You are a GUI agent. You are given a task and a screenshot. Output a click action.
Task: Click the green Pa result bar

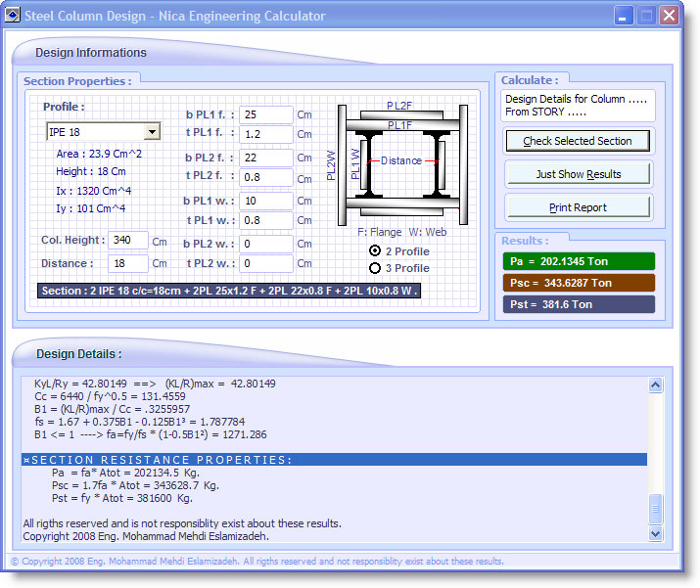tap(578, 261)
